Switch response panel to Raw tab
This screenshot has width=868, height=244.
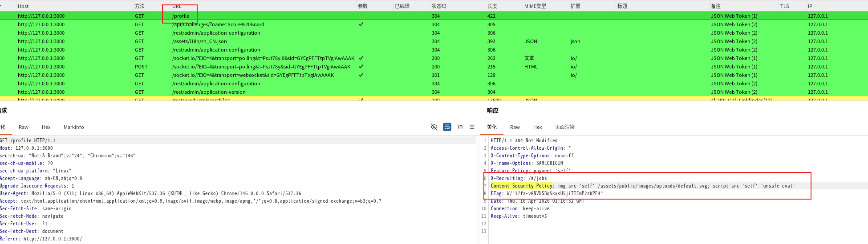pos(515,127)
